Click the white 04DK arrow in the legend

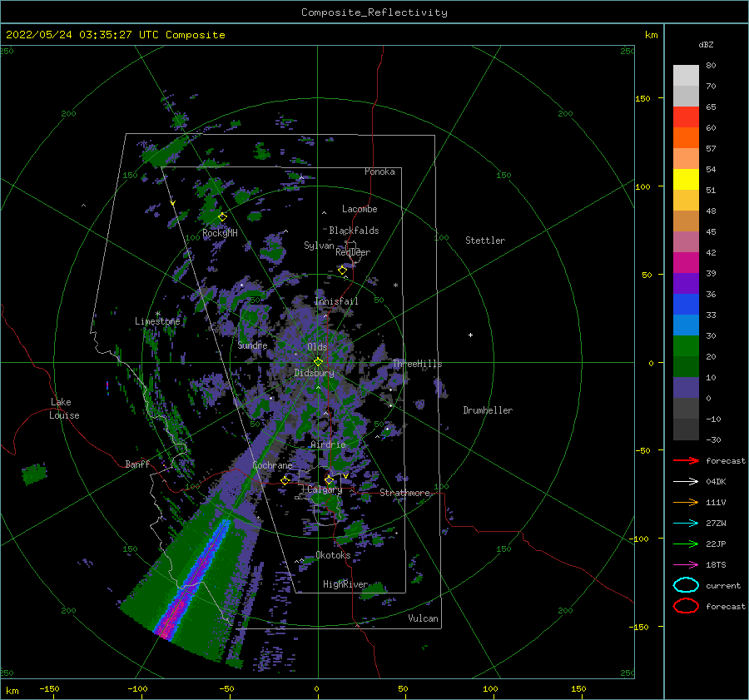click(686, 482)
